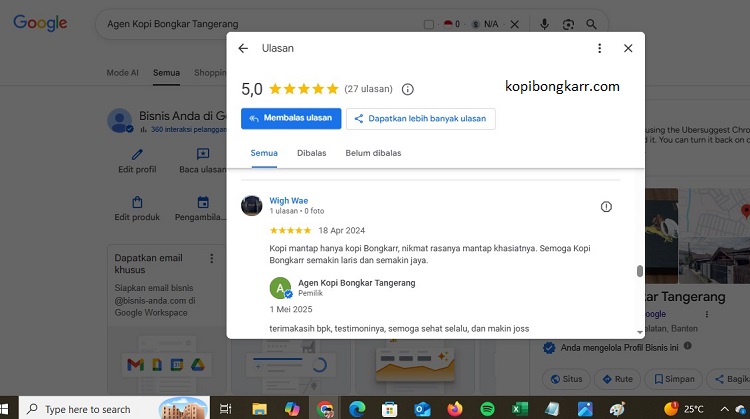The height and width of the screenshot is (419, 750).
Task: Close the Ulasan dialog
Action: click(628, 48)
